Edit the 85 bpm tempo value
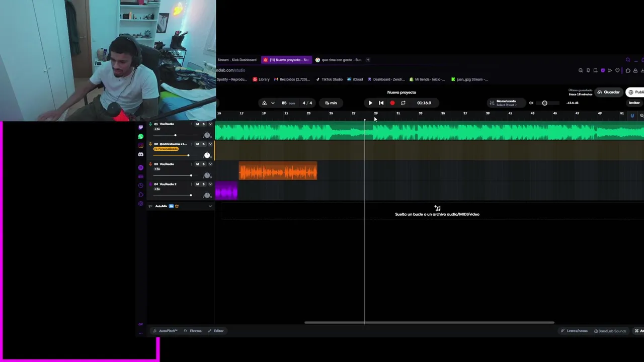The width and height of the screenshot is (644, 362). [284, 103]
